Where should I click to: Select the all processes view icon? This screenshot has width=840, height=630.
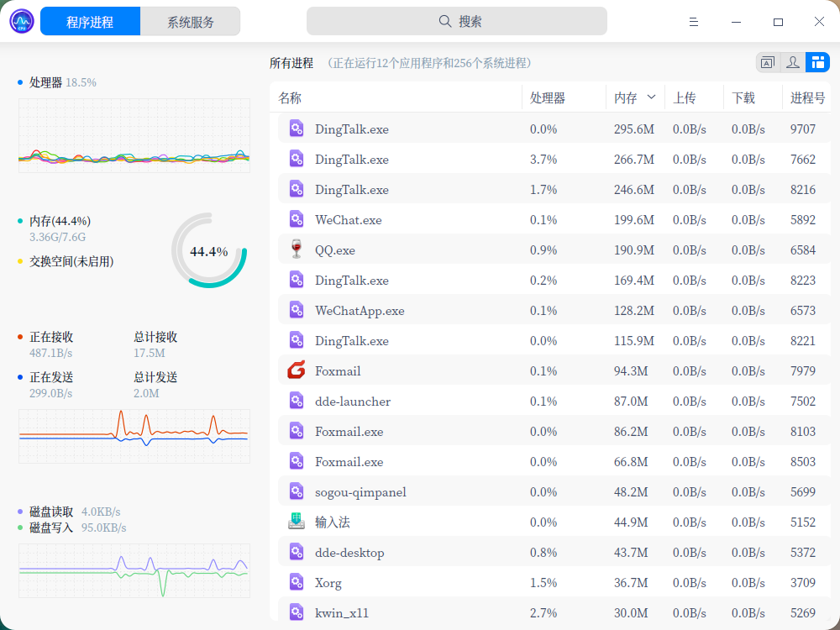[x=817, y=63]
